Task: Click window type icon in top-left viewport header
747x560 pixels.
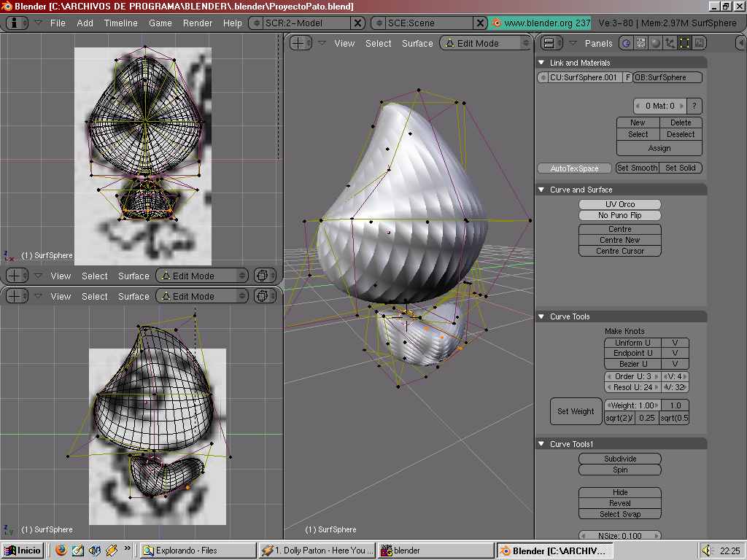Action: [x=16, y=276]
